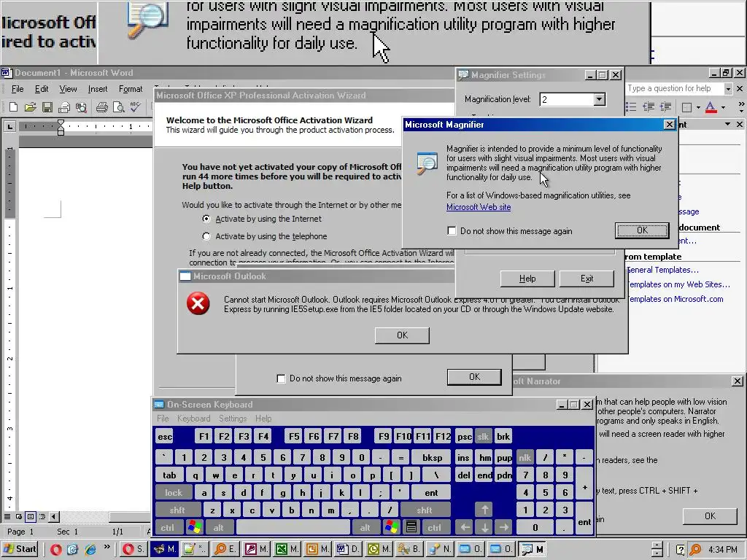Viewport: 747px width, 560px height.
Task: Open the Font Color dropdown arrow
Action: click(723, 107)
